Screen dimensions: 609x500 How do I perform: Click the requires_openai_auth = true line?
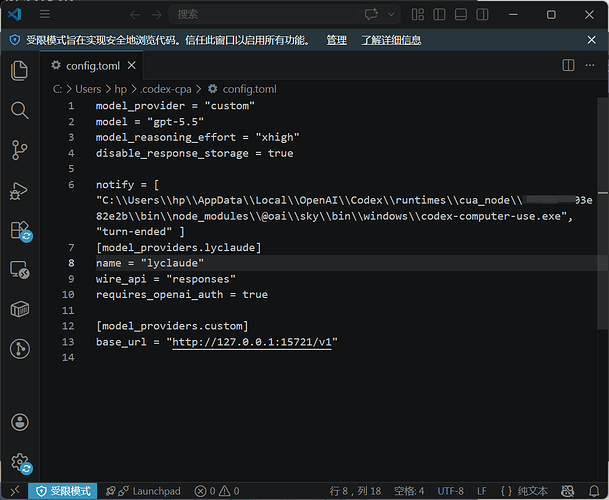point(181,294)
